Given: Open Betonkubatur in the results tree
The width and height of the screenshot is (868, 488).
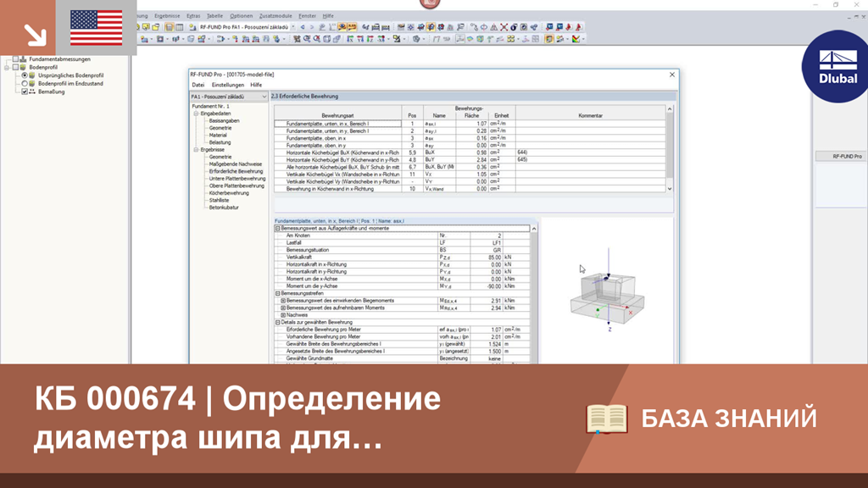Looking at the screenshot, I should pyautogui.click(x=224, y=208).
